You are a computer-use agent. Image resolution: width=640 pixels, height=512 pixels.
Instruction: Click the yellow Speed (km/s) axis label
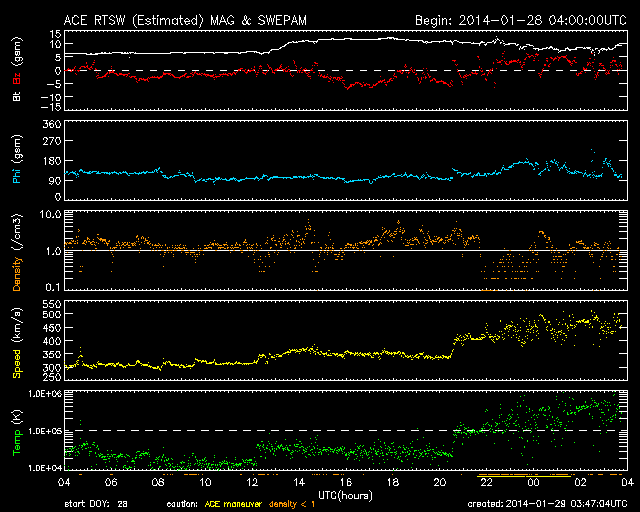pyautogui.click(x=17, y=345)
